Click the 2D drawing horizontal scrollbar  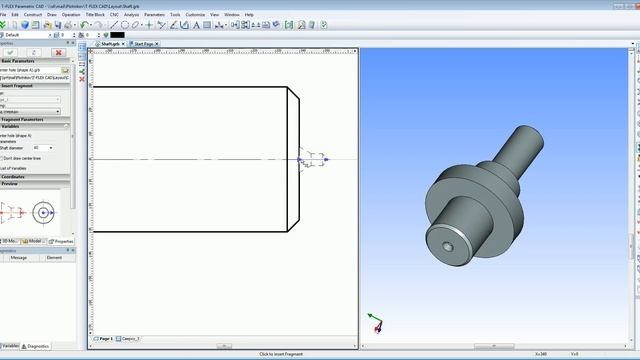223,346
